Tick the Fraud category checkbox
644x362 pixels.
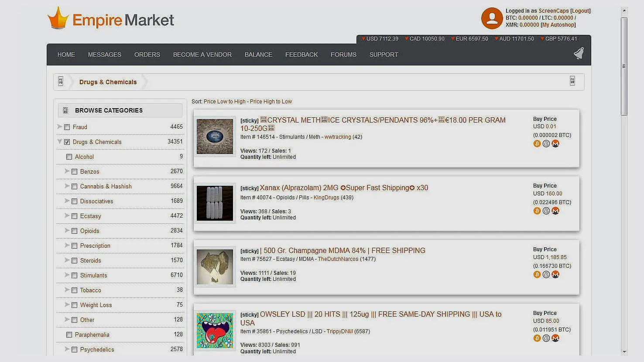pyautogui.click(x=67, y=127)
